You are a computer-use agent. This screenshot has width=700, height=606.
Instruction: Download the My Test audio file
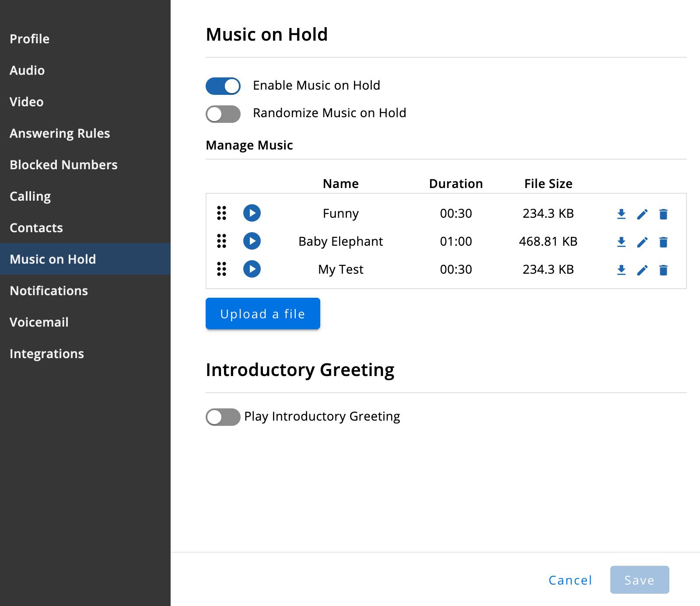(621, 270)
